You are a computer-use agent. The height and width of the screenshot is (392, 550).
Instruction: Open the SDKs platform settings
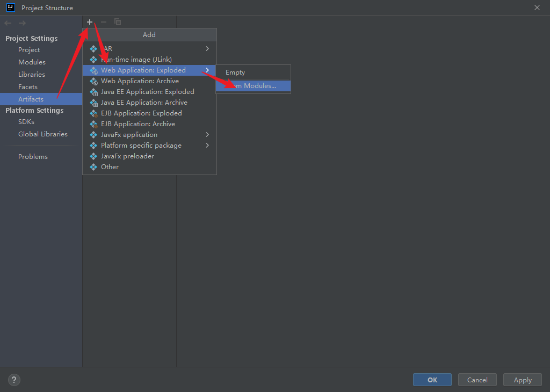(41, 122)
